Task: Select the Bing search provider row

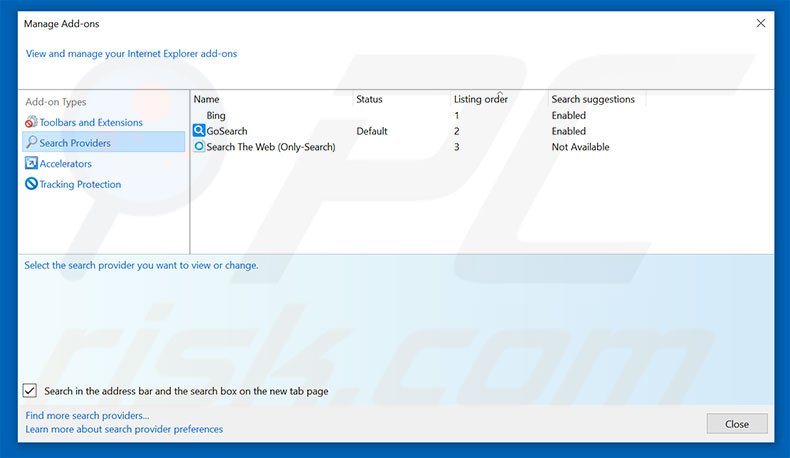Action: click(216, 115)
